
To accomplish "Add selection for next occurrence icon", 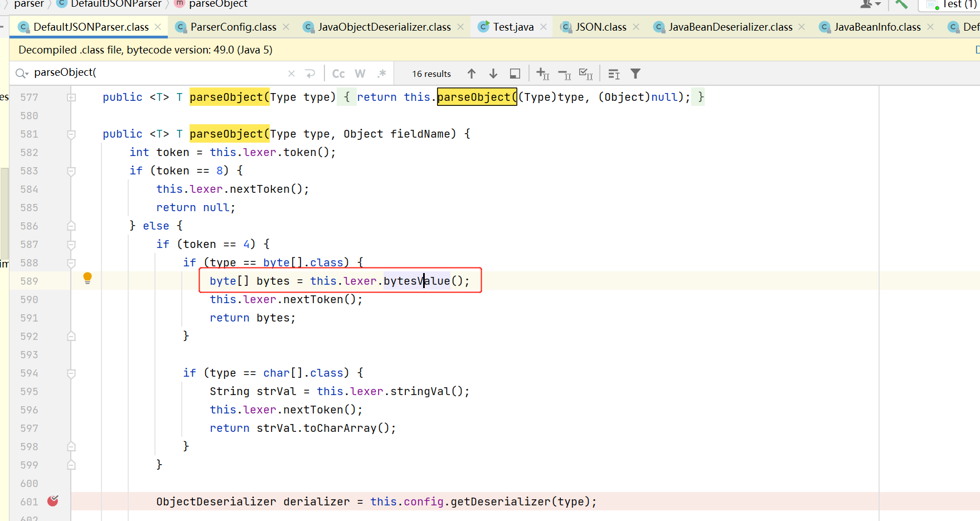I will pos(542,74).
